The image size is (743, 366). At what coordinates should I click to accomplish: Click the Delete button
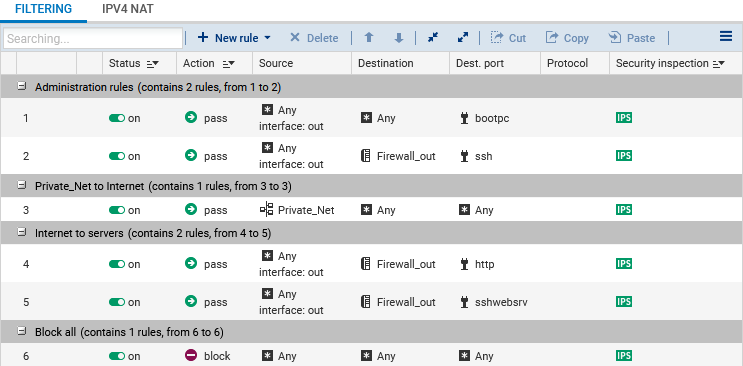click(314, 38)
